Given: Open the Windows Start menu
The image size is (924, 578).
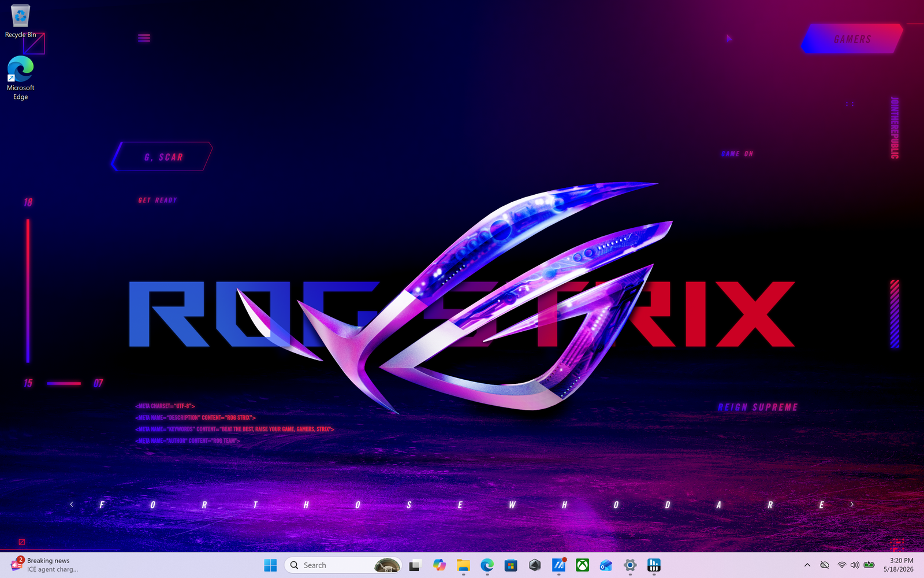Looking at the screenshot, I should [270, 565].
